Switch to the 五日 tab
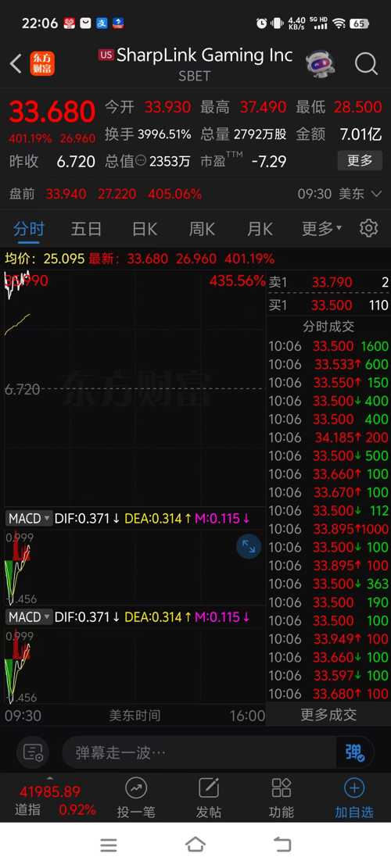The height and width of the screenshot is (868, 391). [x=86, y=229]
